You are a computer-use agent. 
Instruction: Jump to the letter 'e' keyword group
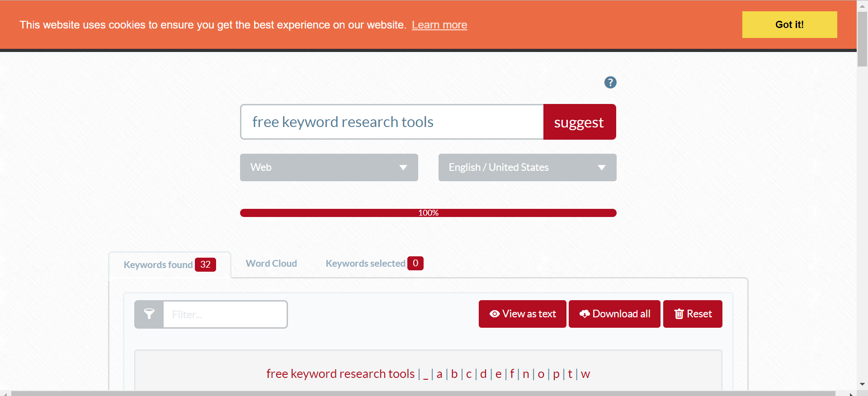tap(498, 374)
